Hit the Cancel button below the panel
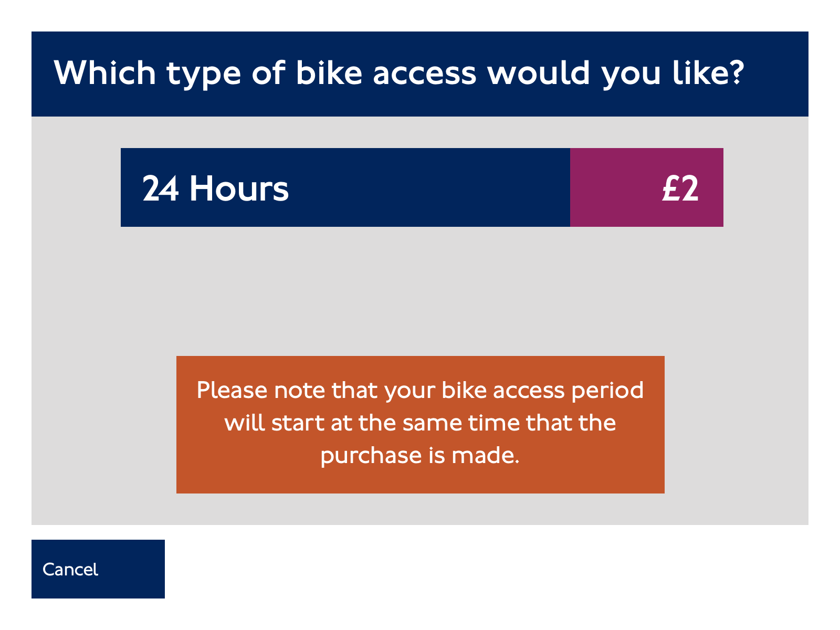 98,569
